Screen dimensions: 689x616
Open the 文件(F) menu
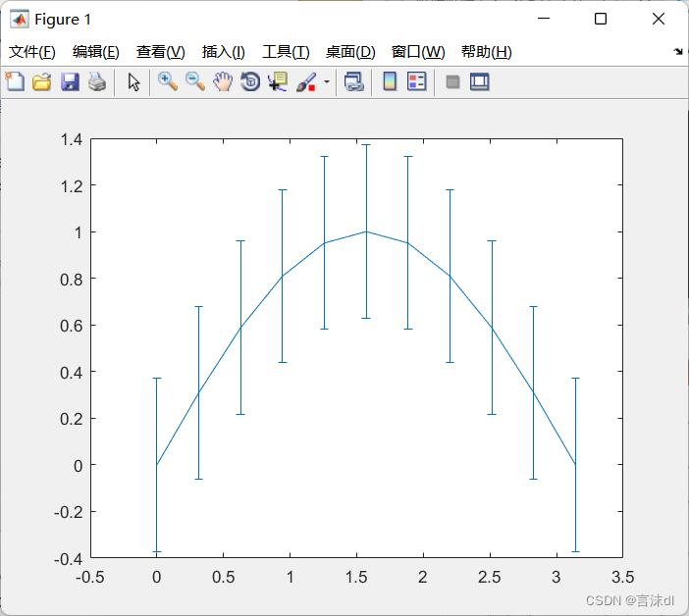click(x=32, y=52)
